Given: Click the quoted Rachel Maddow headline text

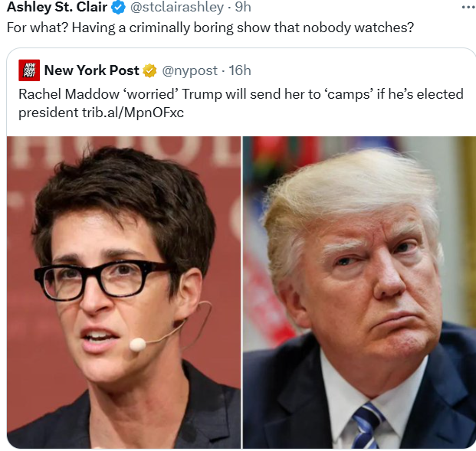Looking at the screenshot, I should point(241,103).
